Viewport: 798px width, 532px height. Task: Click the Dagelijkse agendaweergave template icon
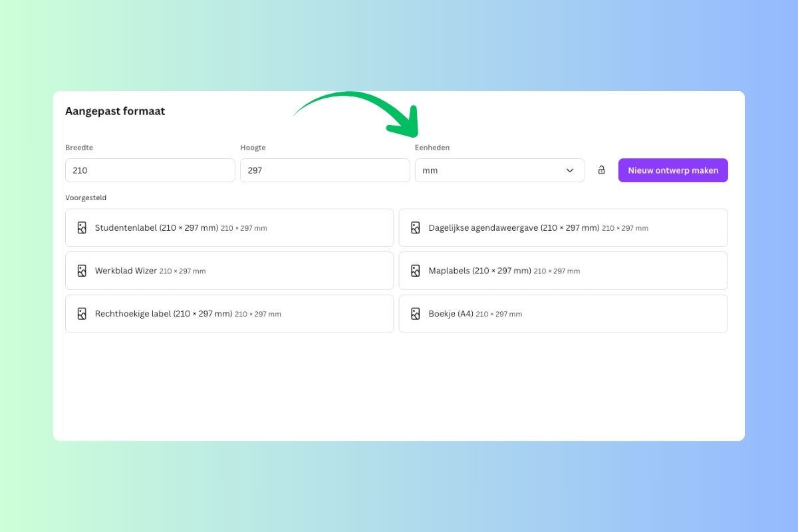click(415, 228)
